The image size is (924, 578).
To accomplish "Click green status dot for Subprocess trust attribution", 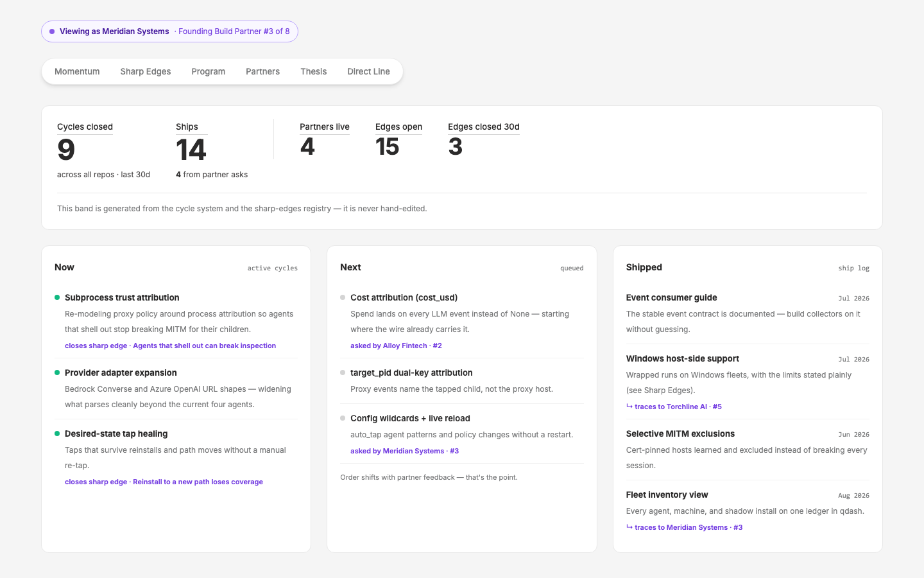I will 57,297.
